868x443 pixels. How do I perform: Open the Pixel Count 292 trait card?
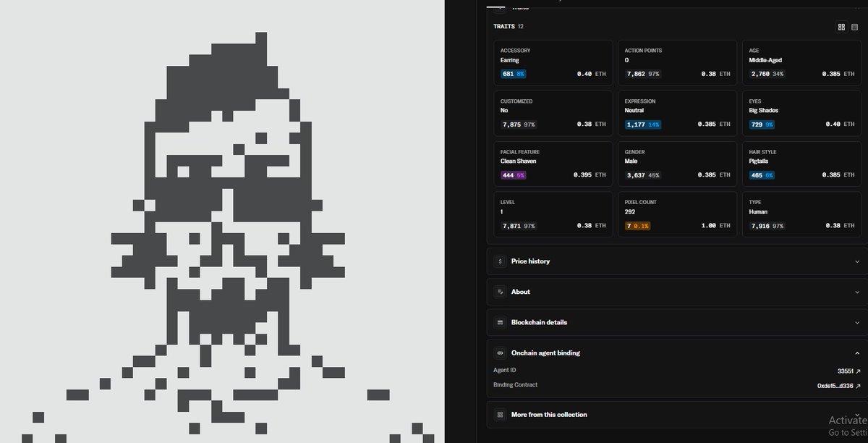(677, 215)
